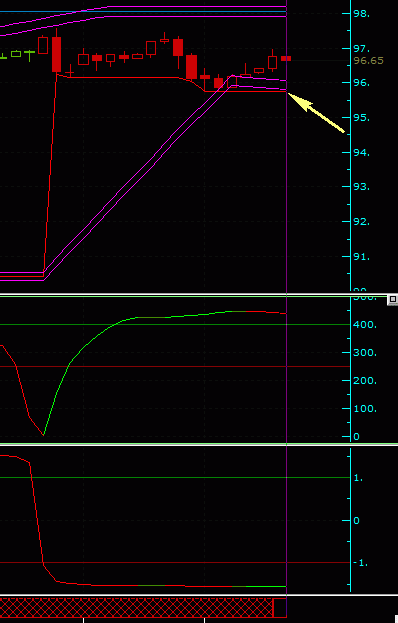Click the empty box ending the hatched bar

coord(280,607)
